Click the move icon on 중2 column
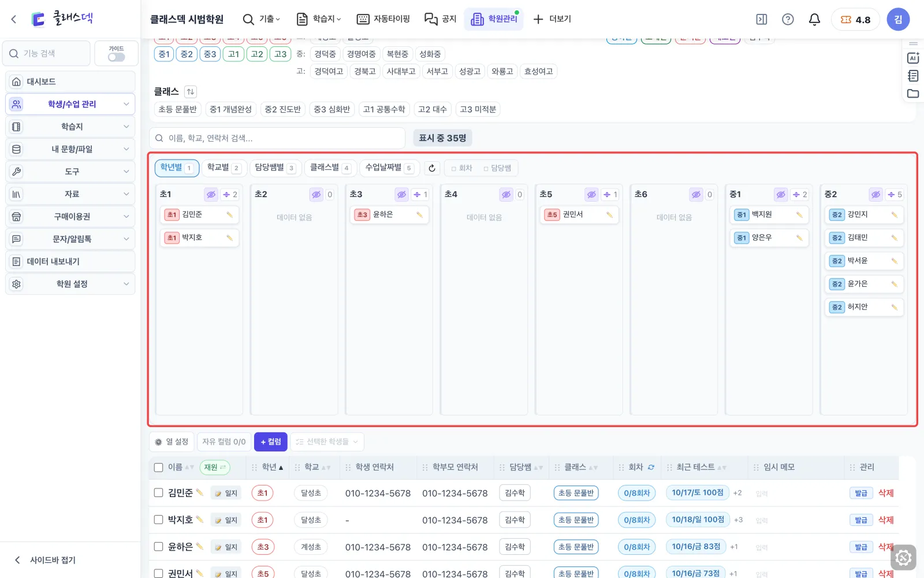This screenshot has height=578, width=924. pos(891,195)
